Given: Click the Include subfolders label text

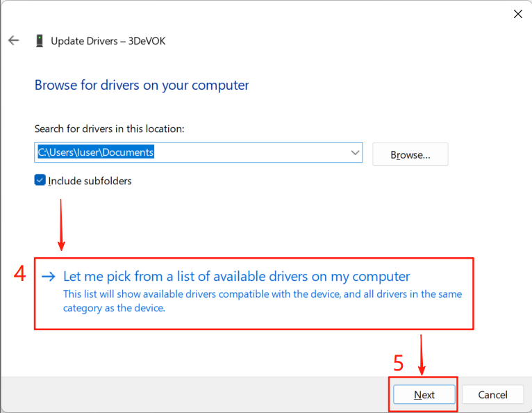Looking at the screenshot, I should (x=90, y=181).
